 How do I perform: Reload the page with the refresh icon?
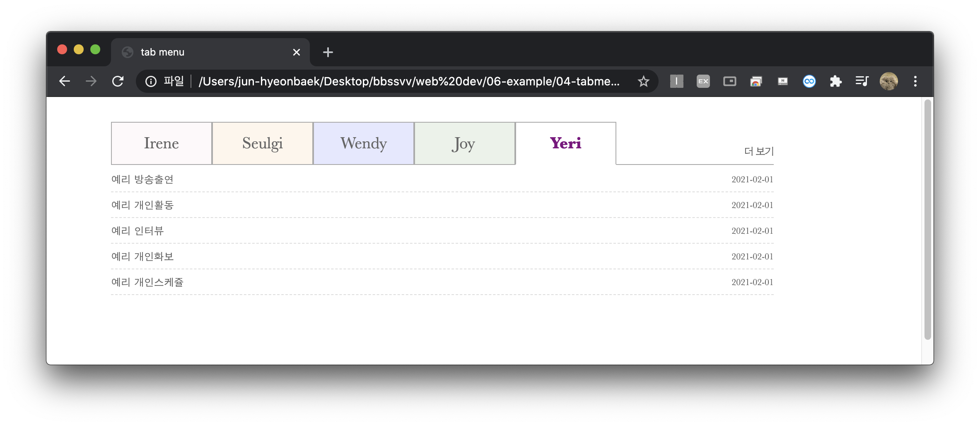(x=118, y=81)
